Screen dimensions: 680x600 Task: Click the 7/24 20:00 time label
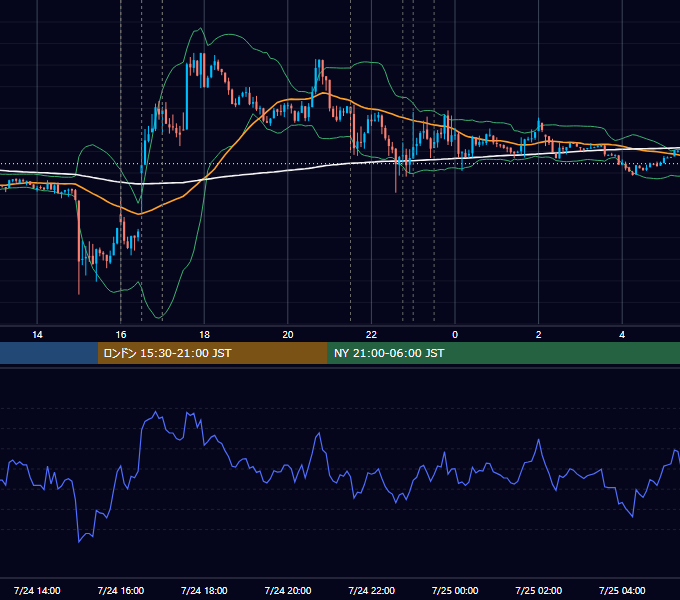pyautogui.click(x=288, y=590)
